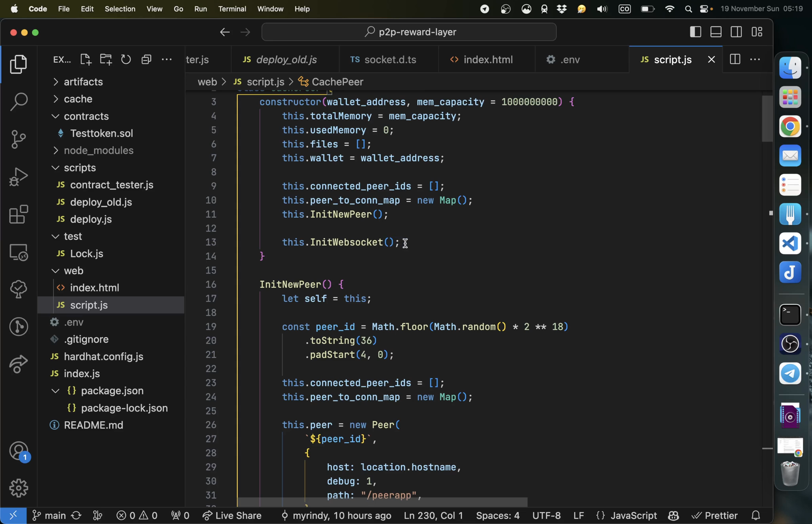Click the editor horizontal scrollbar
812x524 pixels.
tap(382, 502)
